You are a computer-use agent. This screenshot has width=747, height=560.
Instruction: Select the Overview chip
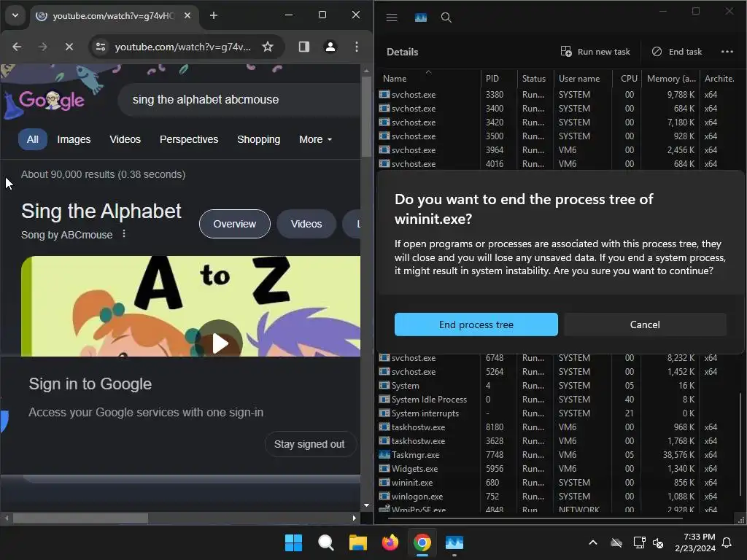point(234,224)
